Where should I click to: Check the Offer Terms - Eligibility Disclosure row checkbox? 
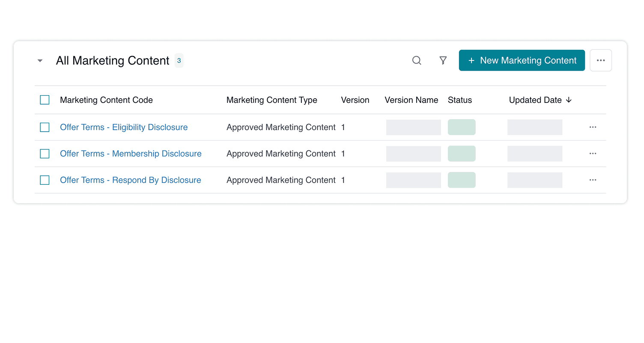(x=45, y=127)
